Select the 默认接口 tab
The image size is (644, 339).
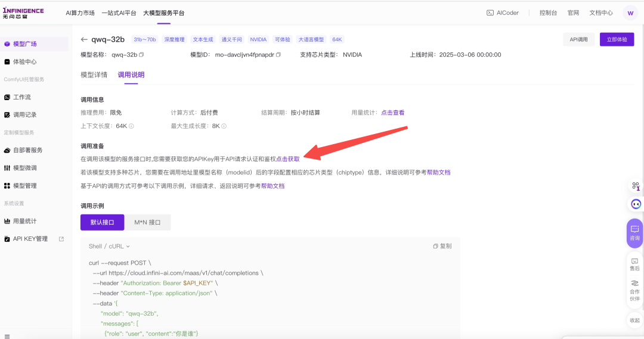pos(103,222)
